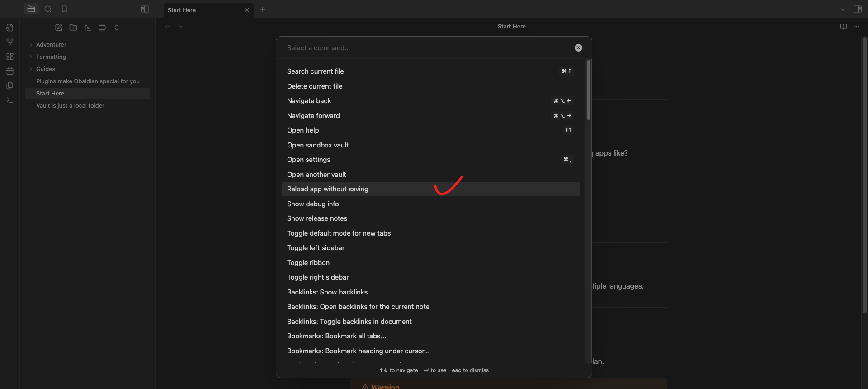Select Backlinks: Toggle backlinks in document
The width and height of the screenshot is (868, 389).
click(430, 322)
